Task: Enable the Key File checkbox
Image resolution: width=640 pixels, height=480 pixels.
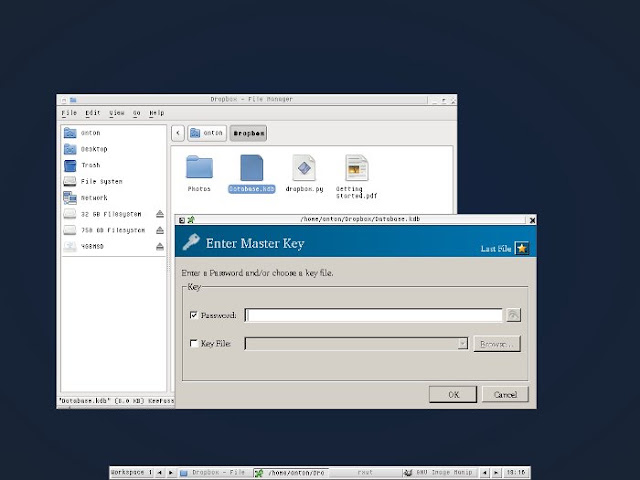Action: tap(194, 343)
